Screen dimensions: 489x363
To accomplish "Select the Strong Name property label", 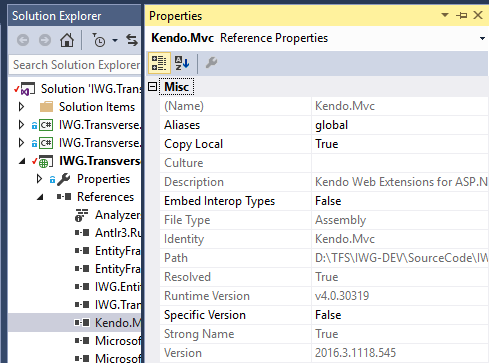I will pyautogui.click(x=199, y=334).
